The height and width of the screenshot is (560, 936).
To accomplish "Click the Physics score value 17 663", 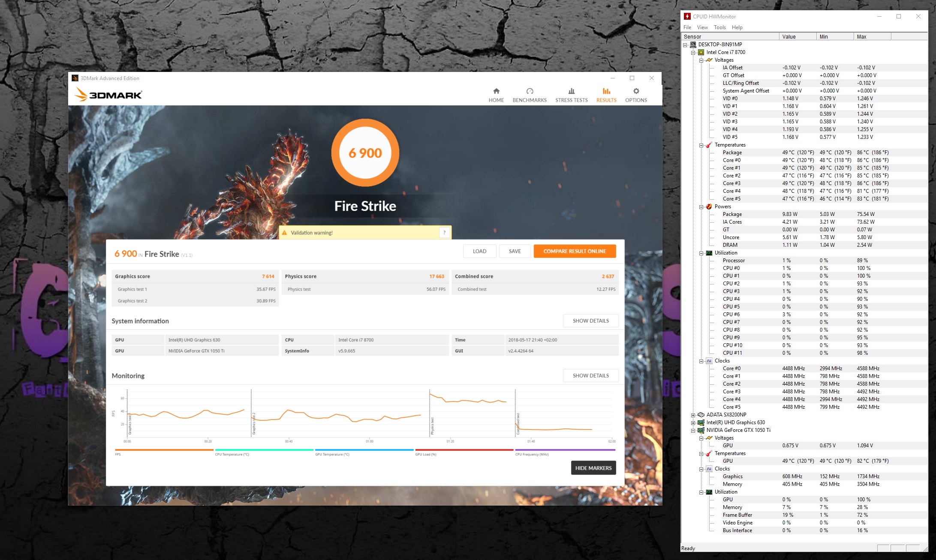I will [436, 276].
